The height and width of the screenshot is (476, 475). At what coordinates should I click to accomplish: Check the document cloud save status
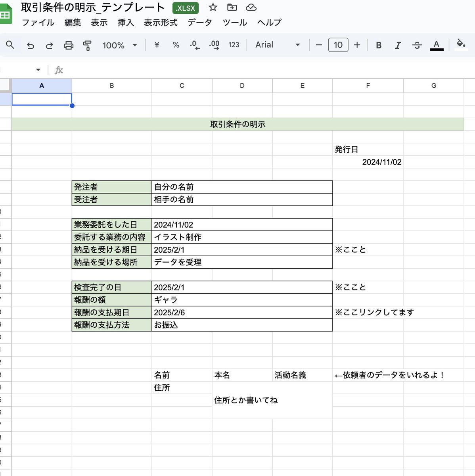click(x=251, y=7)
